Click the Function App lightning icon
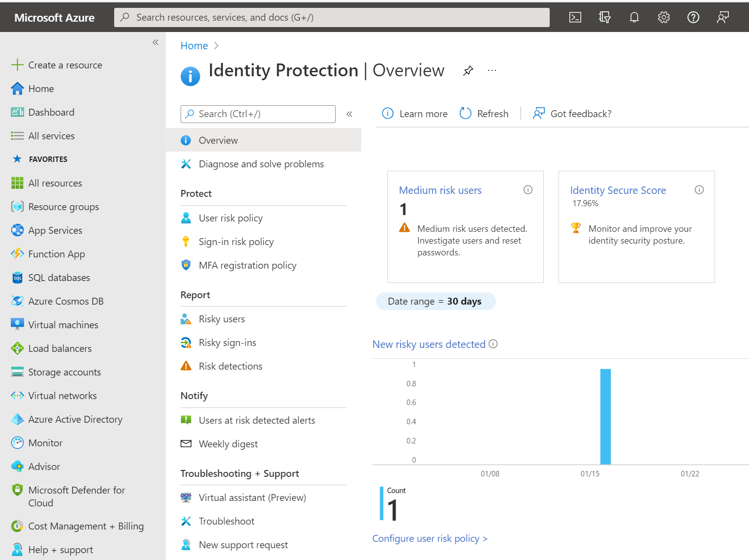 click(17, 253)
